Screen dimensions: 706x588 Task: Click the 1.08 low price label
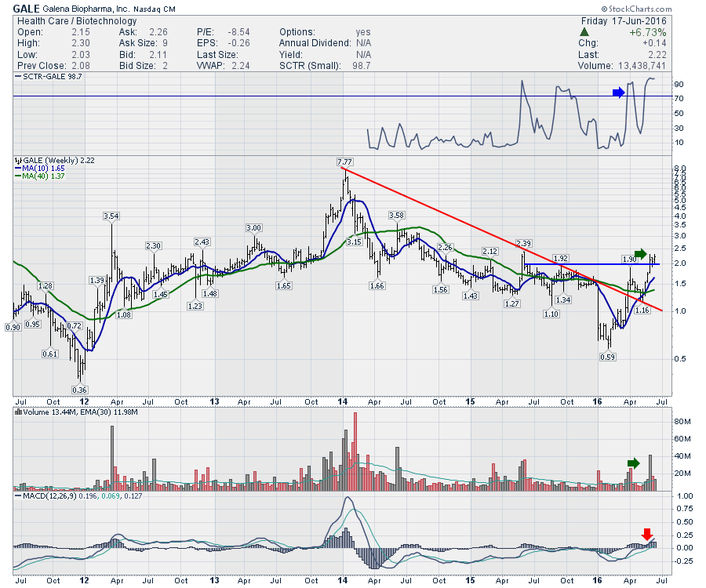(124, 314)
